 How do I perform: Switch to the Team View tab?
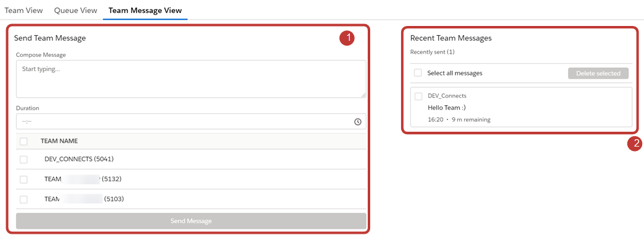point(23,11)
